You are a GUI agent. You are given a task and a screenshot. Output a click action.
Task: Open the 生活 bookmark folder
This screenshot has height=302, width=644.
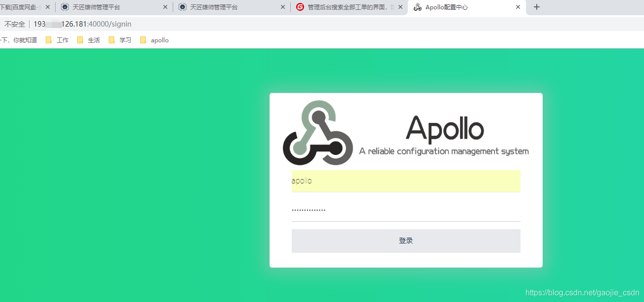89,40
